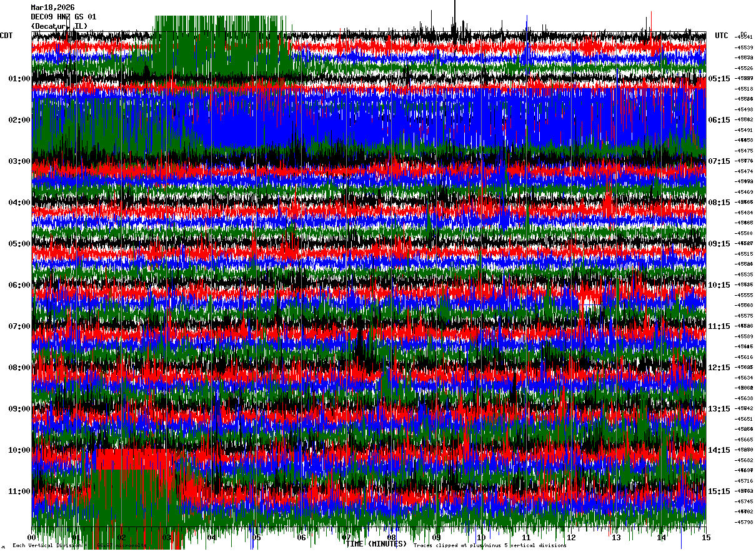The width and height of the screenshot is (756, 554).
Task: Click minute tick label '09' on time axis
Action: (x=436, y=538)
